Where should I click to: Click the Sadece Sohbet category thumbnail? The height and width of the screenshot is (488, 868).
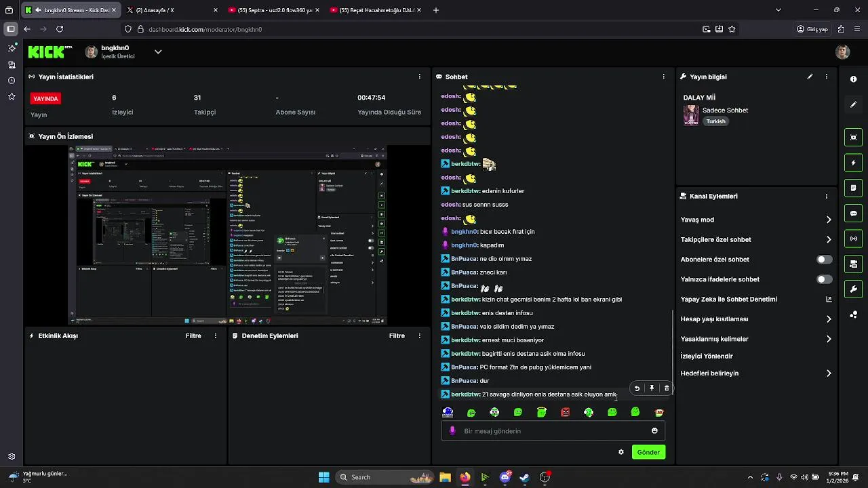click(x=691, y=115)
